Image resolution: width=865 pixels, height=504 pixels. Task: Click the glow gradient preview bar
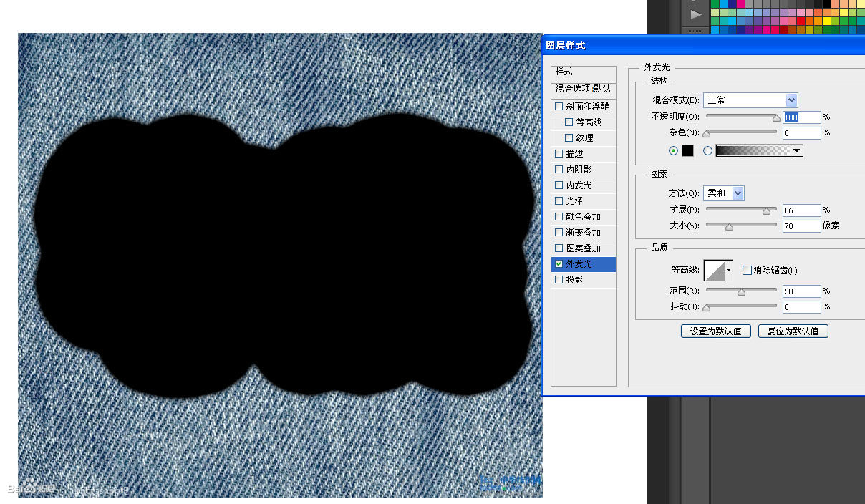tap(753, 150)
